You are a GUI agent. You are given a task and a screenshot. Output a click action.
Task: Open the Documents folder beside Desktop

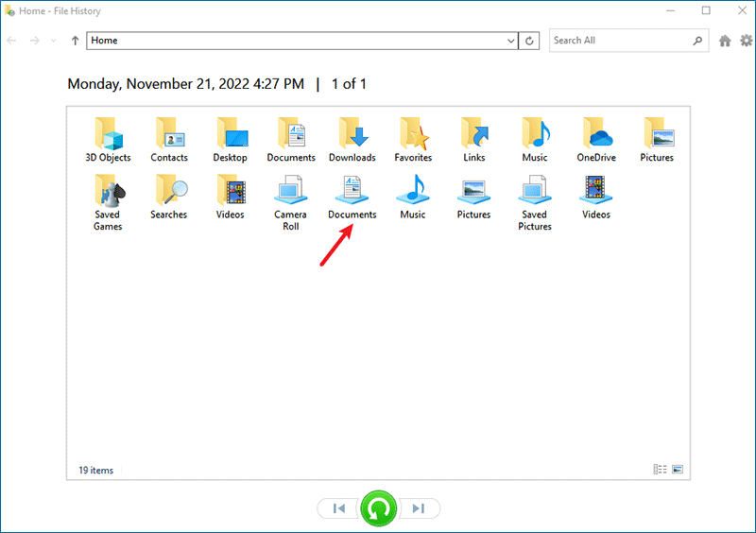291,140
